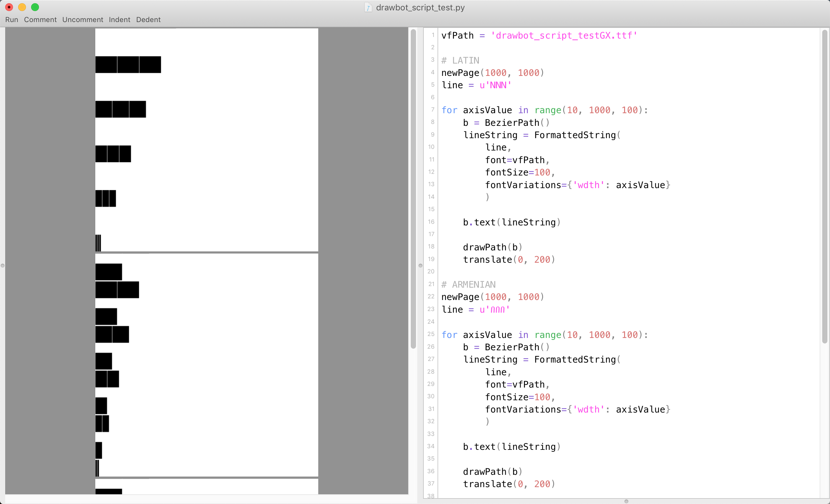Grab the splitter handle between preview and code
This screenshot has height=504, width=830.
421,266
